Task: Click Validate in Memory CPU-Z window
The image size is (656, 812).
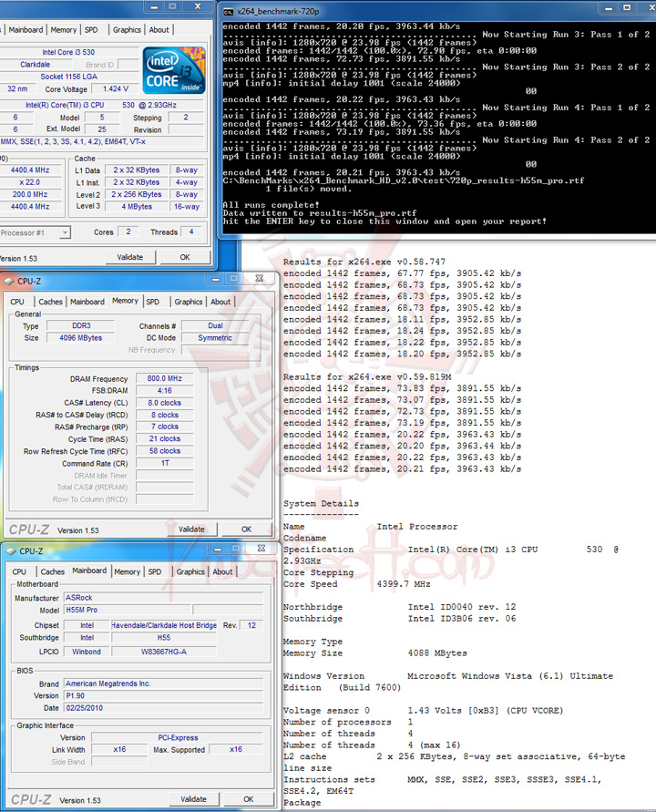Action: [191, 529]
